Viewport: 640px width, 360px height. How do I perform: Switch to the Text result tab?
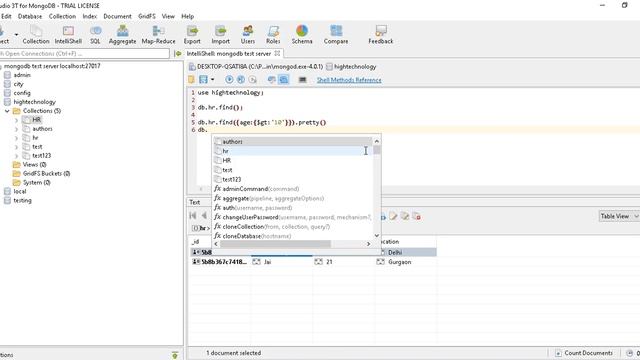pyautogui.click(x=195, y=202)
